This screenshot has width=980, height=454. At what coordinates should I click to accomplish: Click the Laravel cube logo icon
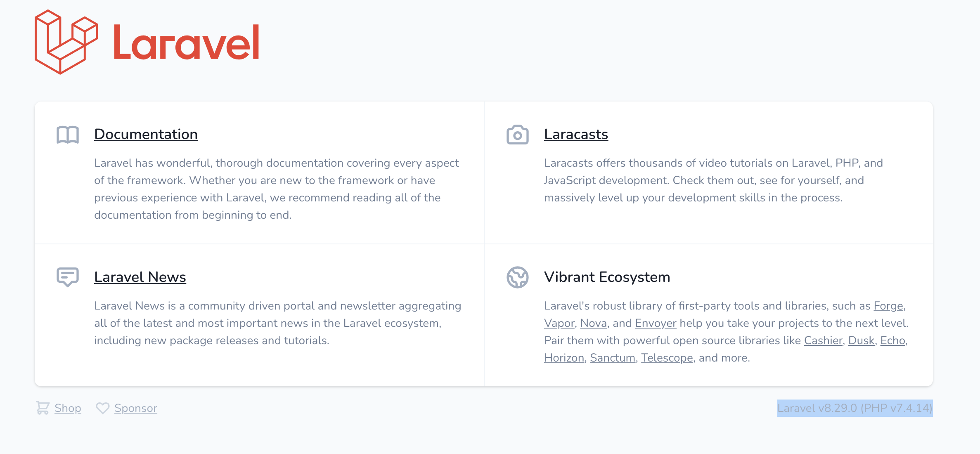[x=66, y=42]
